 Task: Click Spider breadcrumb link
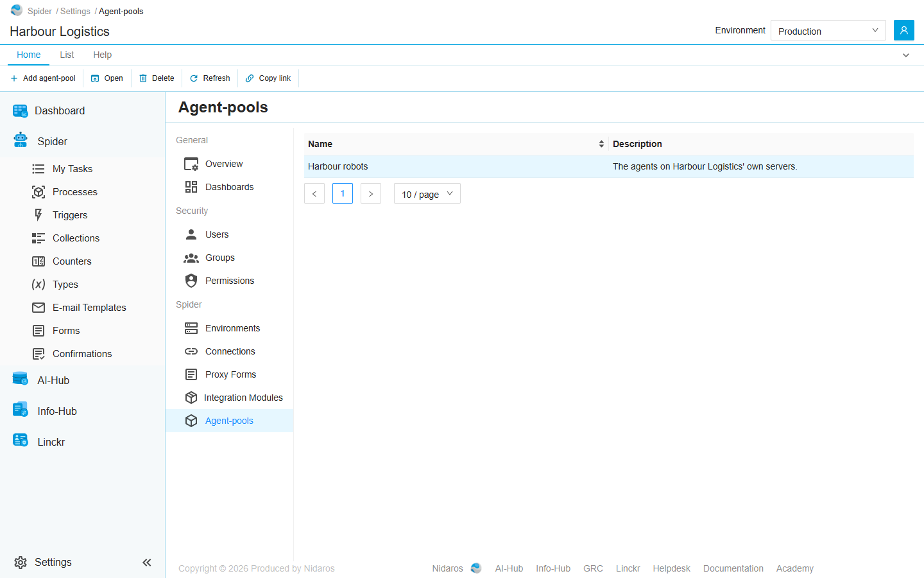40,11
